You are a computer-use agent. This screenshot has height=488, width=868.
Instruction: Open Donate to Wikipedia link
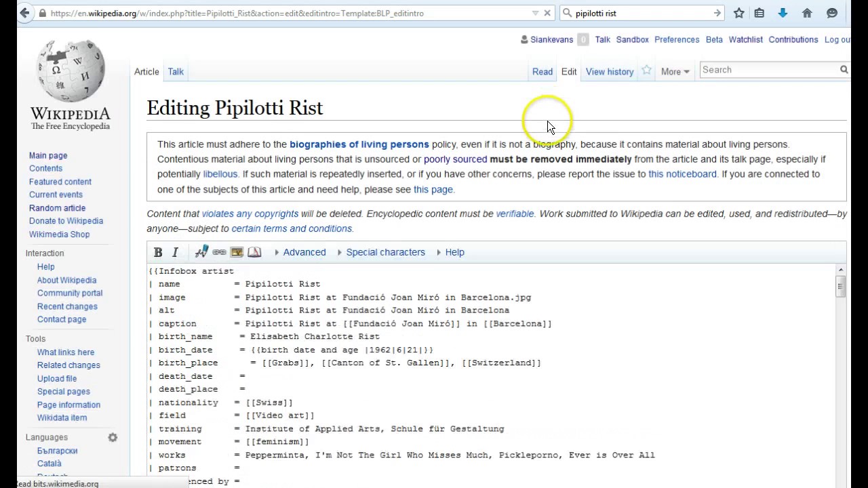click(66, 221)
